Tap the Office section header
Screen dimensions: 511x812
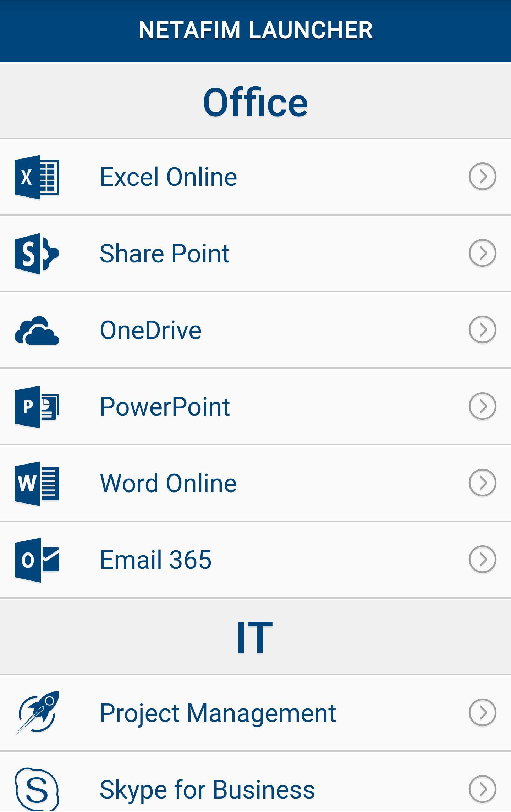255,100
